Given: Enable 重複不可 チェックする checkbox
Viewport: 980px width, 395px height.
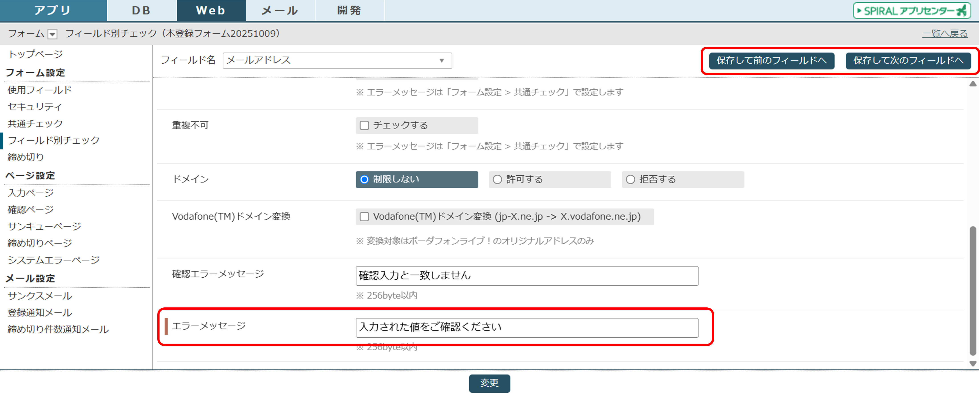Looking at the screenshot, I should [364, 125].
